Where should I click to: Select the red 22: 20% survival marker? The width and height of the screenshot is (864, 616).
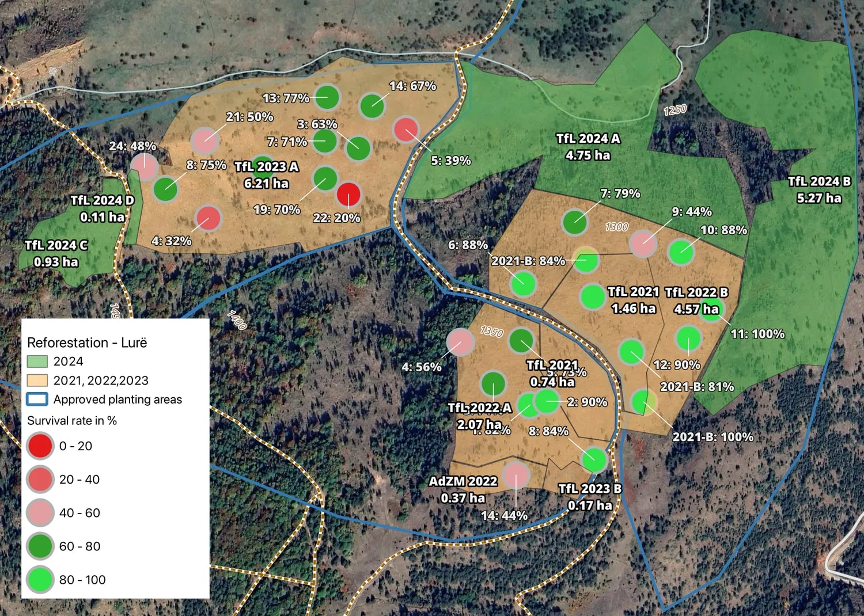click(x=348, y=195)
